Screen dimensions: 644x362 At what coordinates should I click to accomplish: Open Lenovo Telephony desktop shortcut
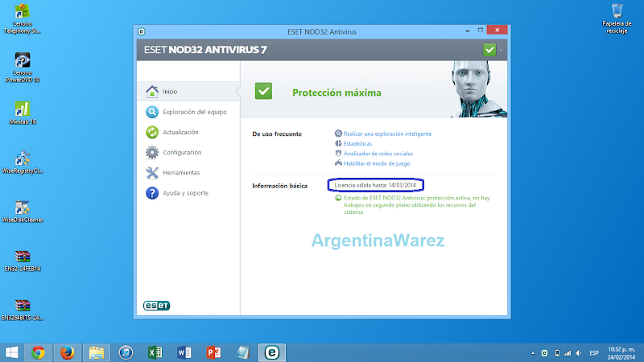tap(23, 19)
